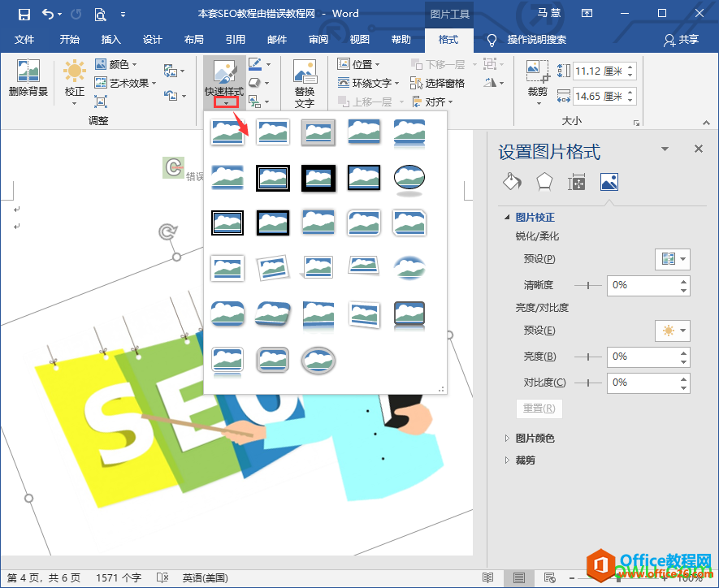
Task: Click the Picture Layout icon
Action: [x=254, y=102]
